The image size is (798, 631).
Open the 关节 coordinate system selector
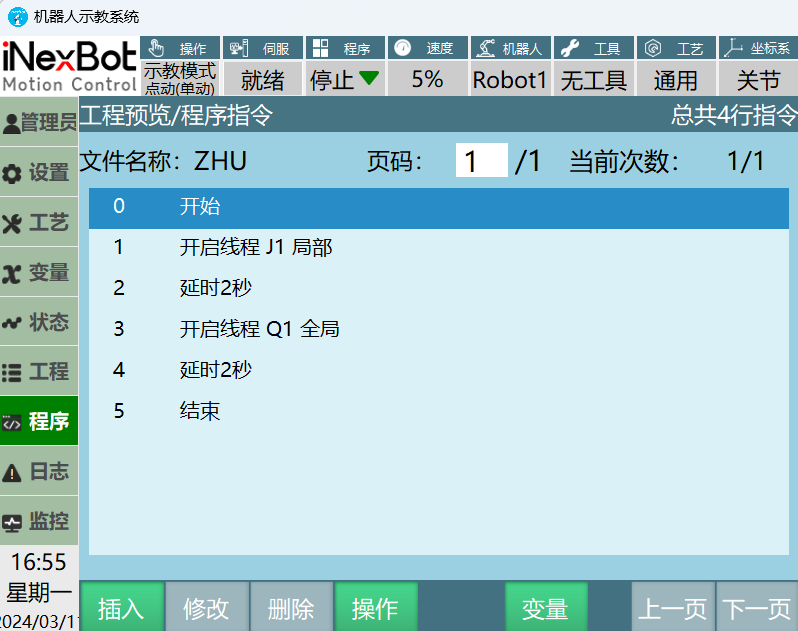pyautogui.click(x=757, y=80)
